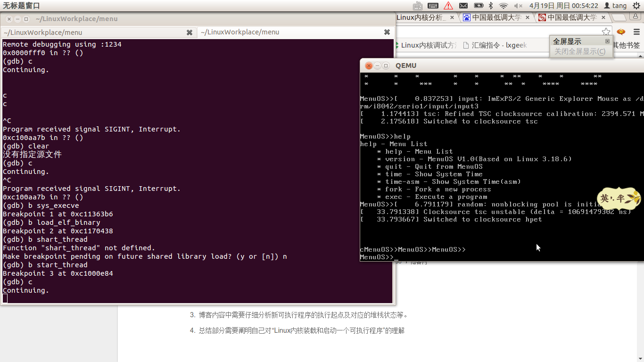
Task: Open the date and time calendar menu
Action: 563,6
